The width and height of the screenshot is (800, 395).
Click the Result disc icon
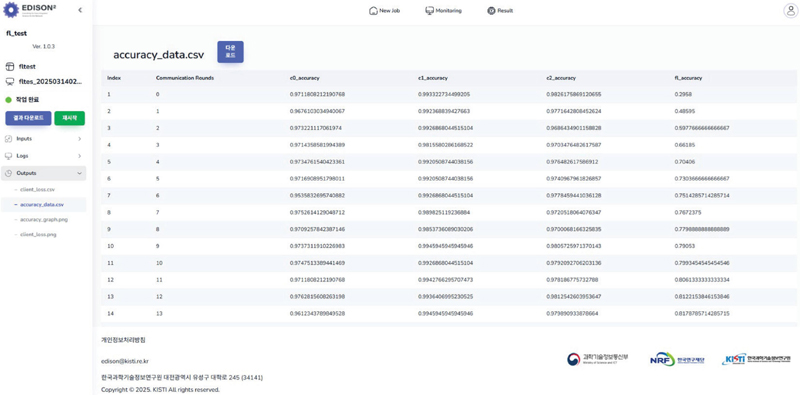(491, 11)
